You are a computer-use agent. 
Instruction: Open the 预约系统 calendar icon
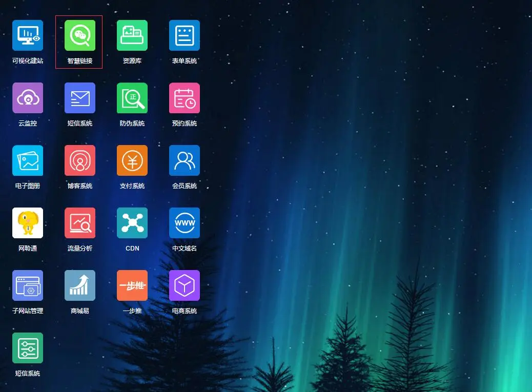(x=185, y=98)
